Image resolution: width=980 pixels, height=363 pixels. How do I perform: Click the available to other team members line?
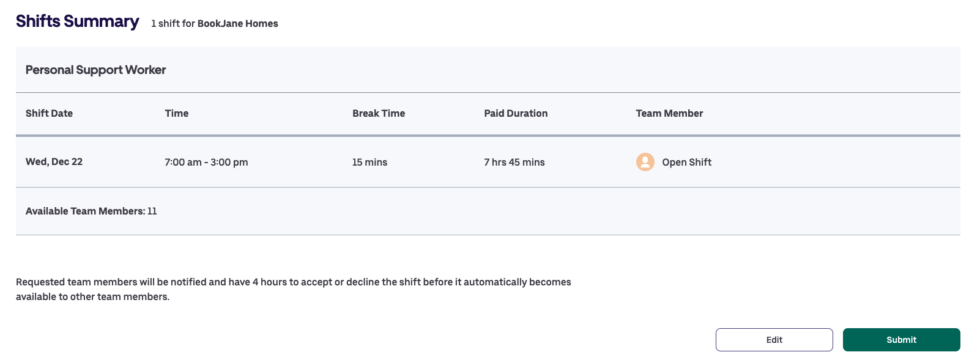point(92,297)
